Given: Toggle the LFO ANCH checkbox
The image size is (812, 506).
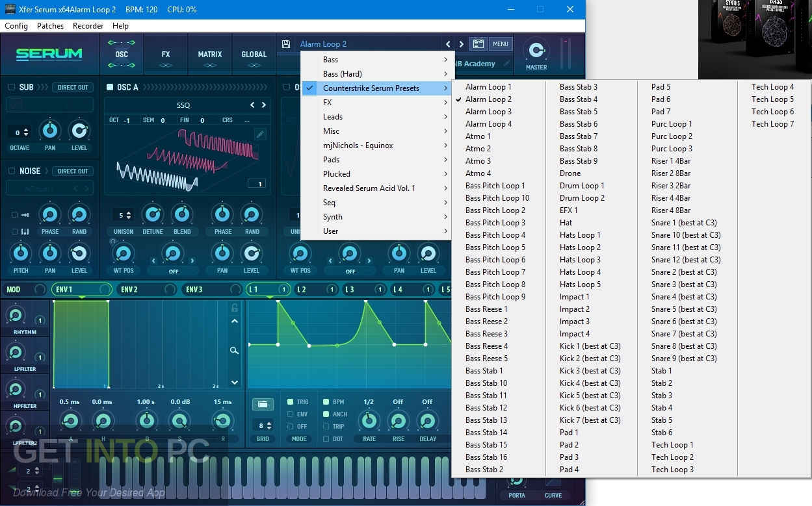Looking at the screenshot, I should click(x=326, y=414).
